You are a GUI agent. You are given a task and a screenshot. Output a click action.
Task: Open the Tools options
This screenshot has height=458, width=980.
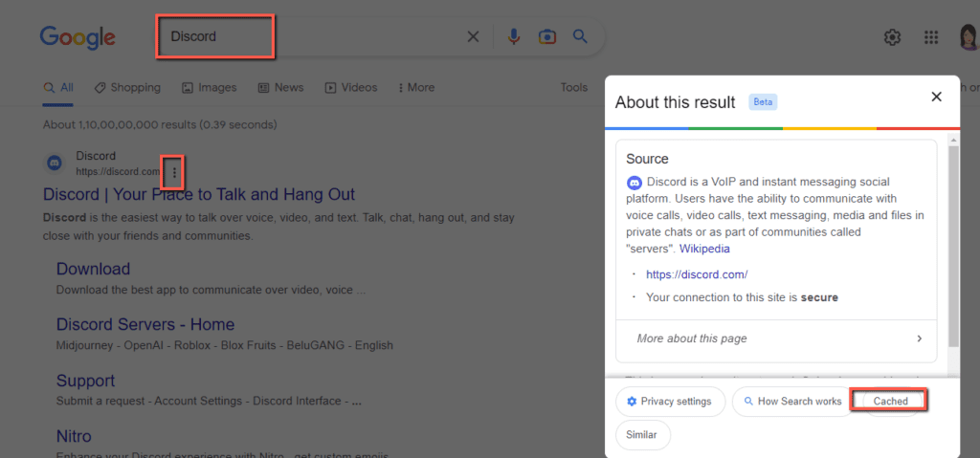click(x=574, y=87)
